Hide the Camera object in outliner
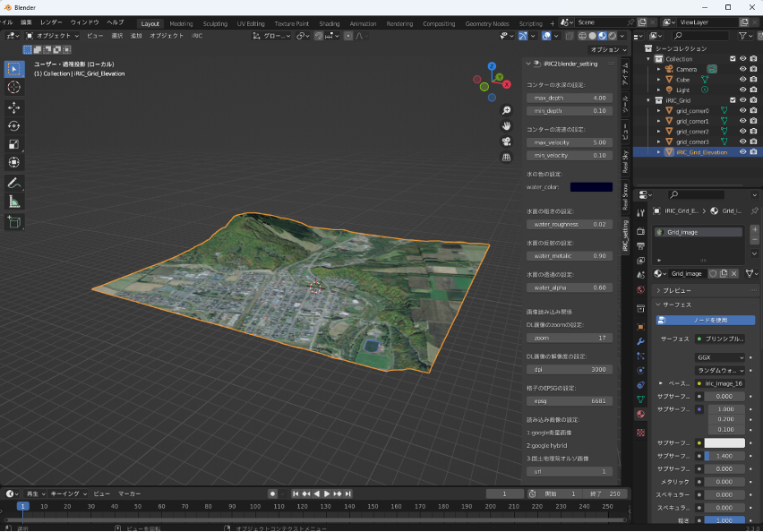 coord(742,69)
